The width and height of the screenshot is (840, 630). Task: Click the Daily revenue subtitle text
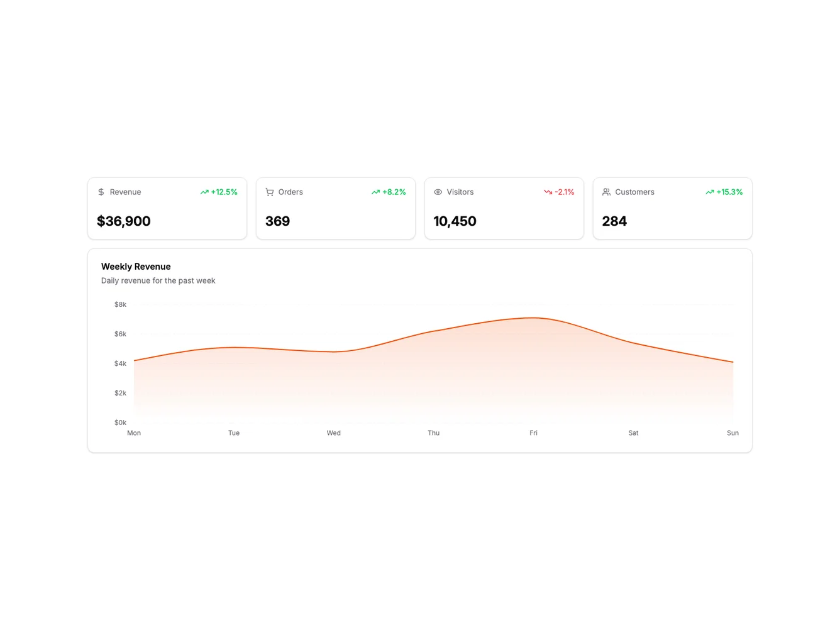158,280
